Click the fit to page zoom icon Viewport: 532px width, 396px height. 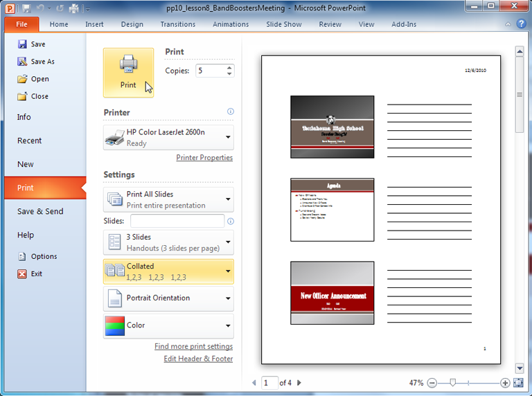(x=519, y=383)
